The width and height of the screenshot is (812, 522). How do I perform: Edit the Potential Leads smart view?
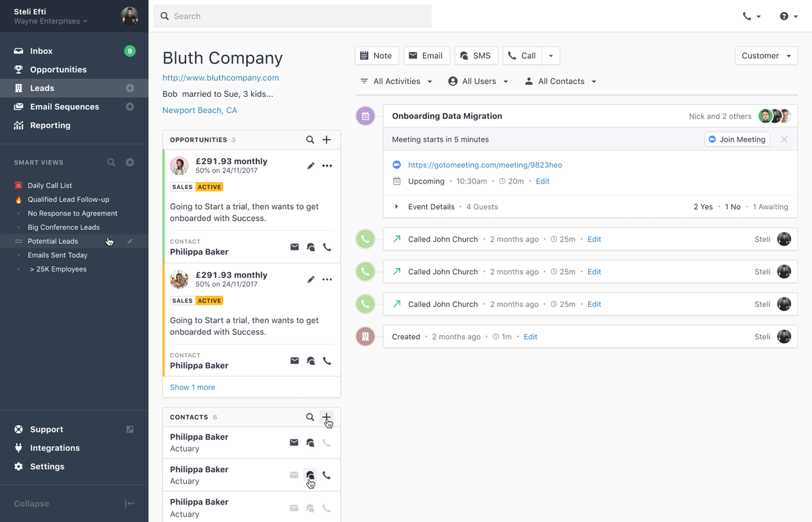130,241
